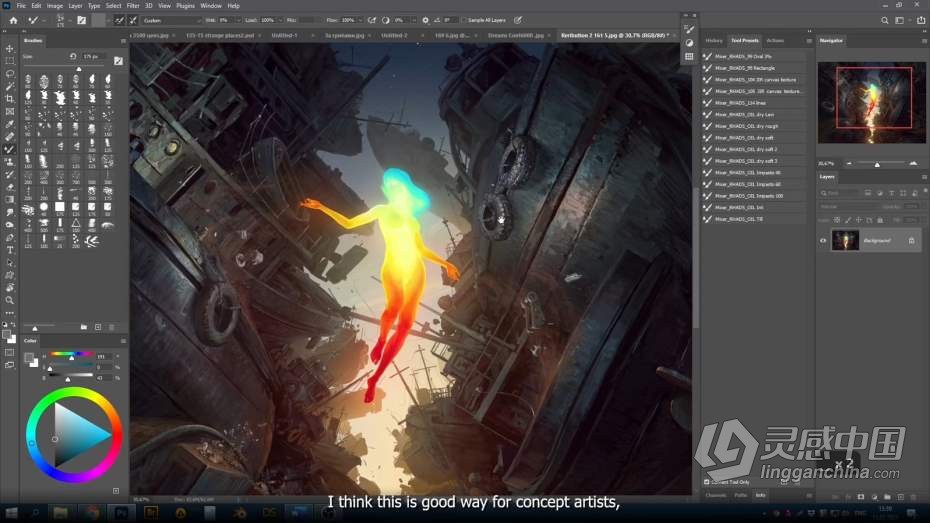The width and height of the screenshot is (930, 523).
Task: Open the Tool Presets panel menu
Action: tap(809, 41)
